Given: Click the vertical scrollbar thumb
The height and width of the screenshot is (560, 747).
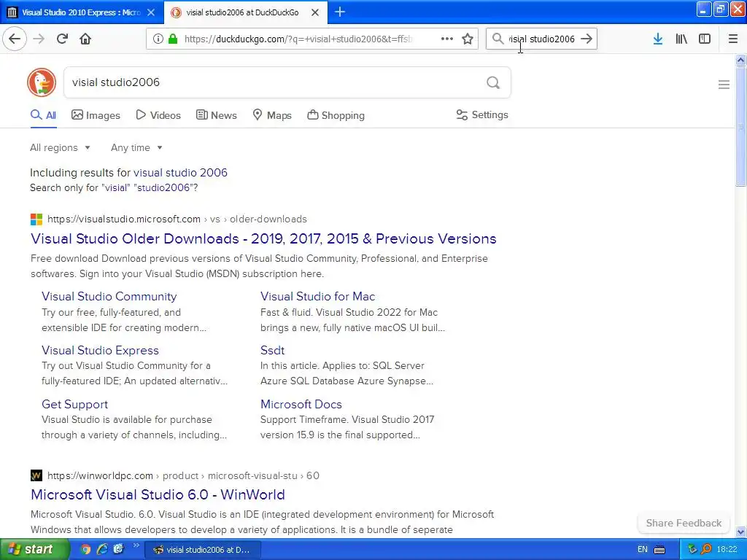Looking at the screenshot, I should tap(741, 127).
